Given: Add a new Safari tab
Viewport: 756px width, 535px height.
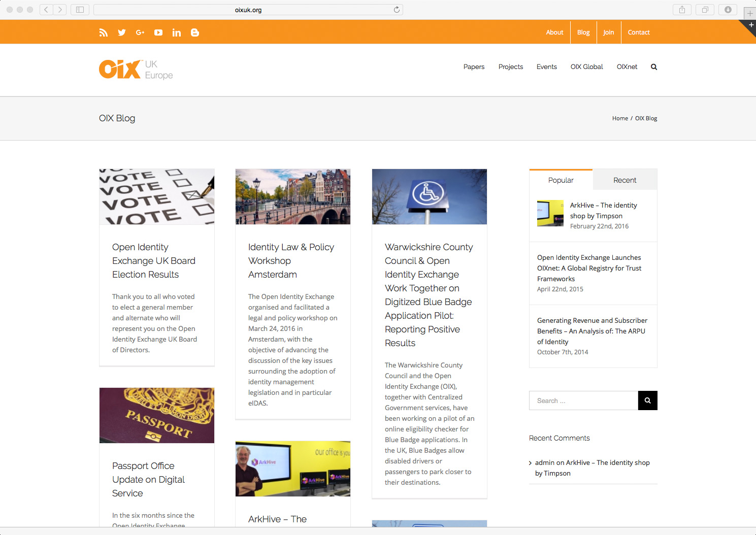Looking at the screenshot, I should [750, 13].
